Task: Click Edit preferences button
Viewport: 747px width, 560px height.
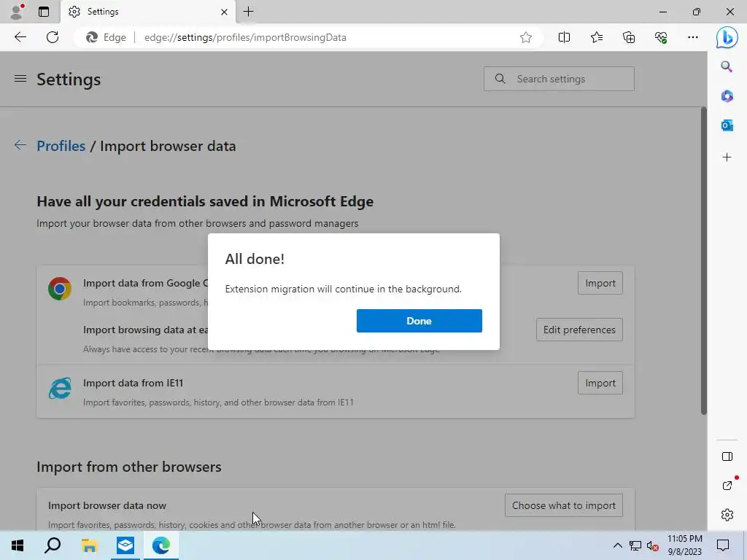Action: coord(579,330)
